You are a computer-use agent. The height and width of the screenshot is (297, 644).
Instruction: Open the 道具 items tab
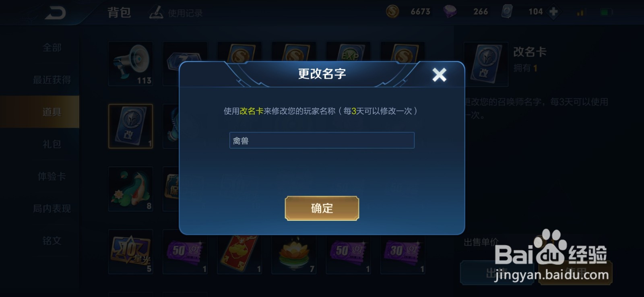click(x=52, y=112)
